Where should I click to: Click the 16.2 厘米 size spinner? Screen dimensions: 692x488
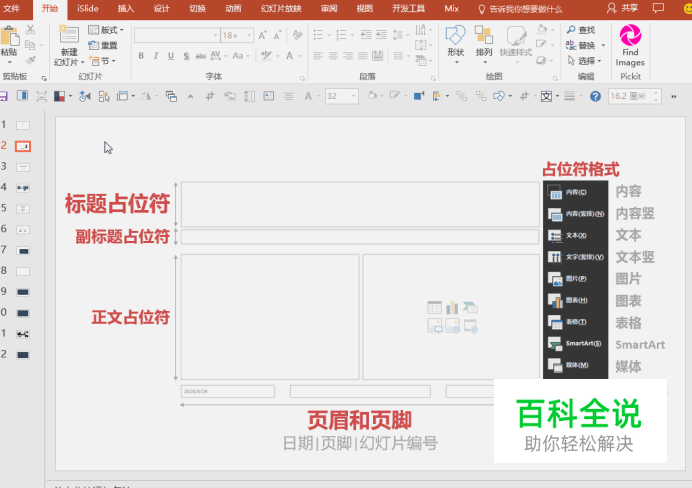[634, 96]
